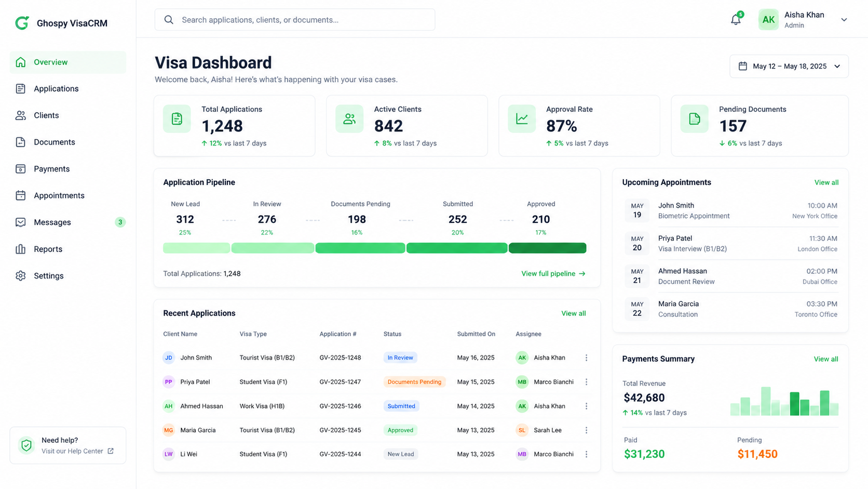Click the In Review status badge
This screenshot has width=868, height=489.
(x=400, y=358)
